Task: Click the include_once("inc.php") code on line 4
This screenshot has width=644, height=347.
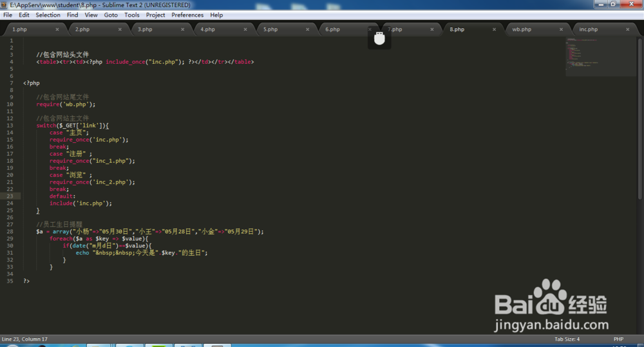Action: click(x=145, y=62)
